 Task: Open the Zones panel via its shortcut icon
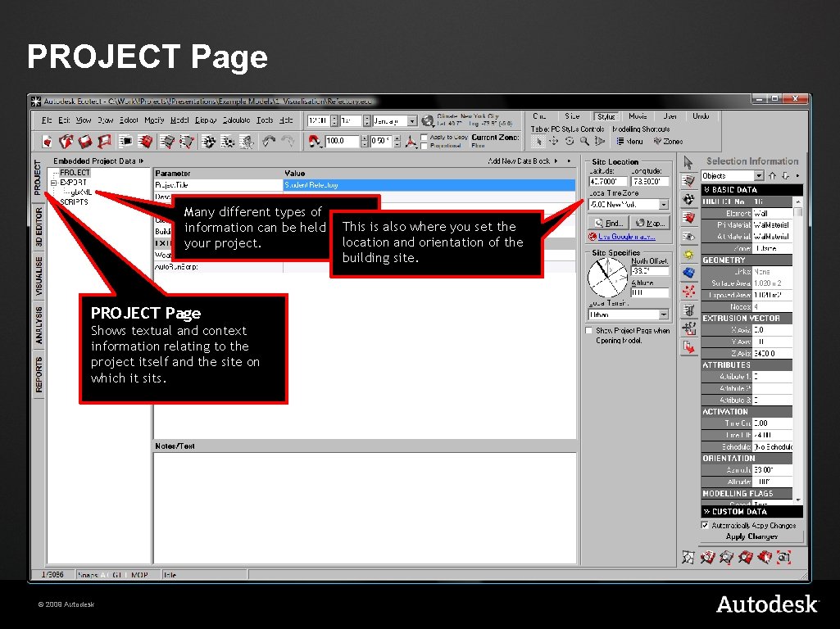click(661, 141)
